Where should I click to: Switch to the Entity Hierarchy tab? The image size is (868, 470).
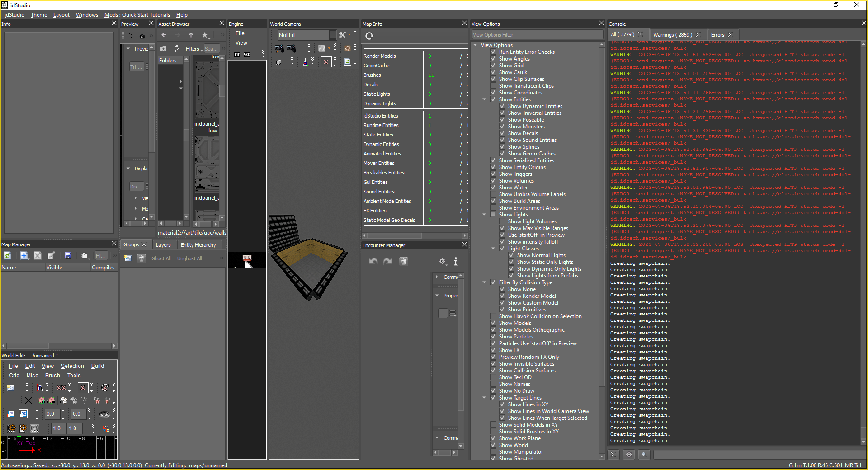[198, 245]
